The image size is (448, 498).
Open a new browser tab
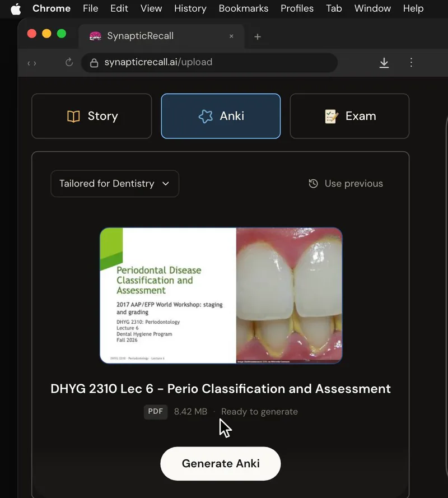click(258, 36)
